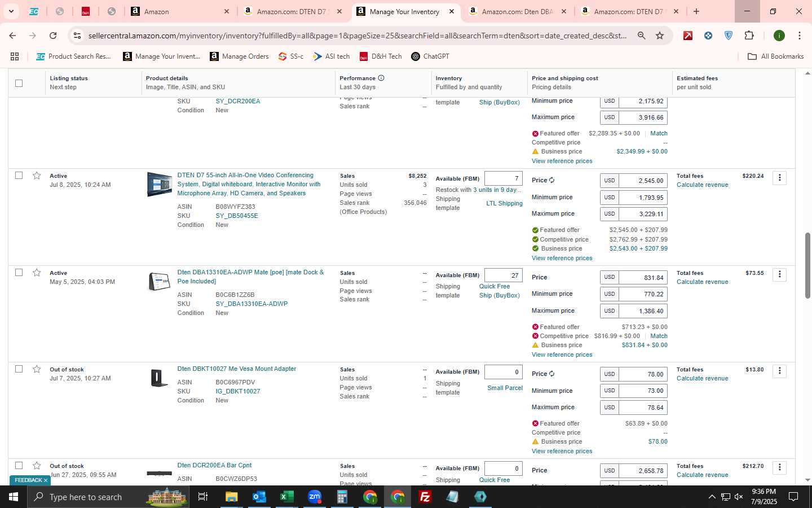Open All Bookmarks folder
This screenshot has height=508, width=812.
(x=775, y=56)
